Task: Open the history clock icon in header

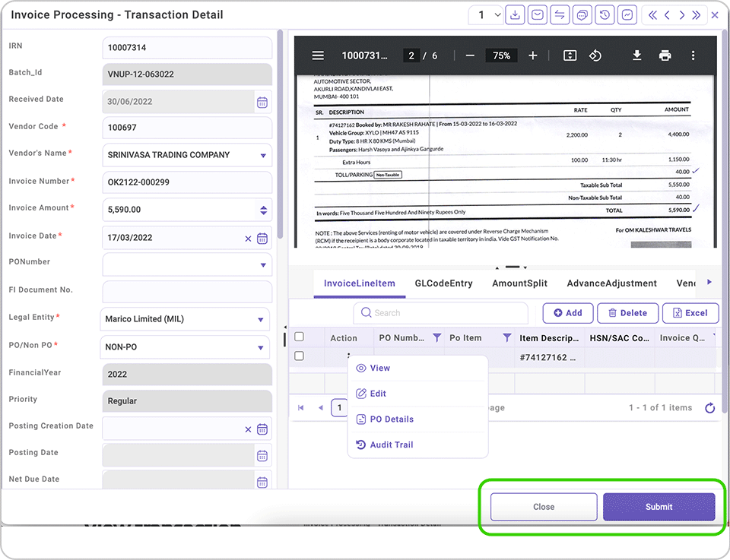Action: click(x=605, y=15)
